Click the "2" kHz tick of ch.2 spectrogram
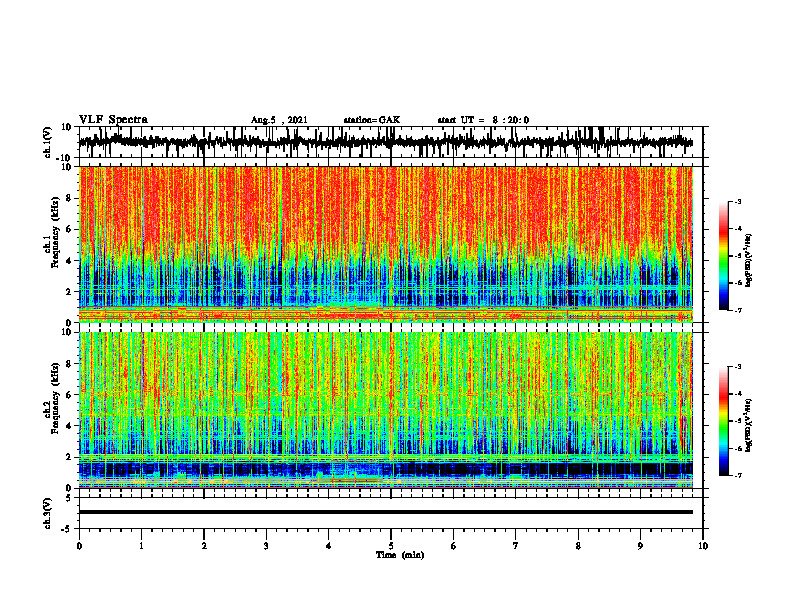Image resolution: width=792 pixels, height=612 pixels. (69, 457)
